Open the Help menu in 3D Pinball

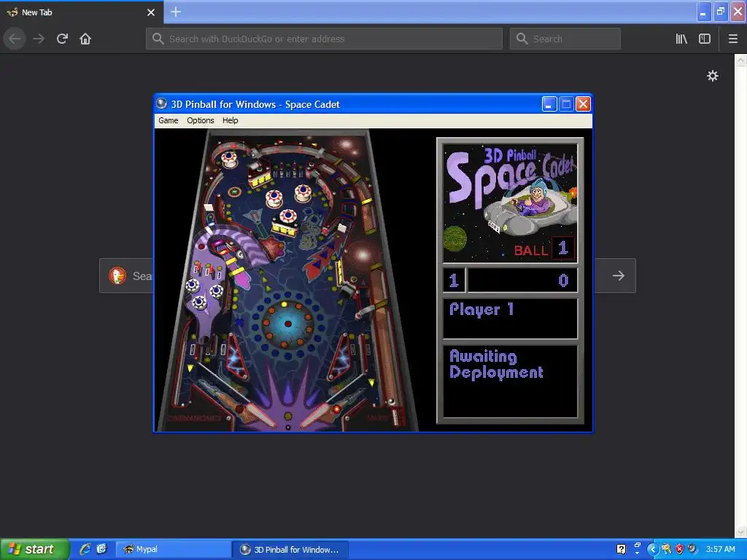230,120
